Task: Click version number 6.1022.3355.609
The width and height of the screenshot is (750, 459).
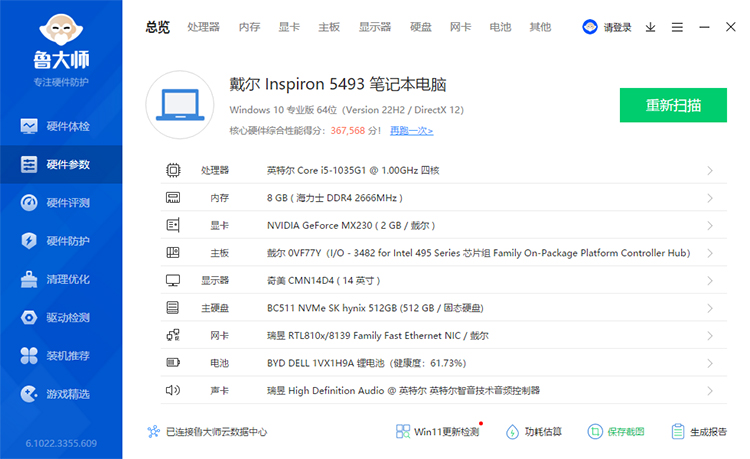Action: pyautogui.click(x=61, y=443)
